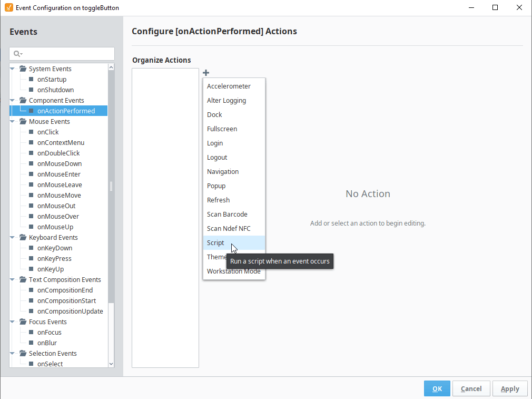532x399 pixels.
Task: Select the Script action
Action: (x=234, y=243)
